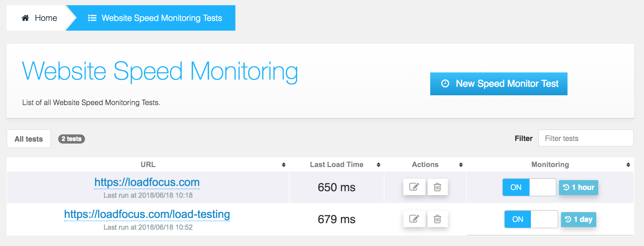Create a New Speed Monitor Test
644x246 pixels.
[499, 84]
